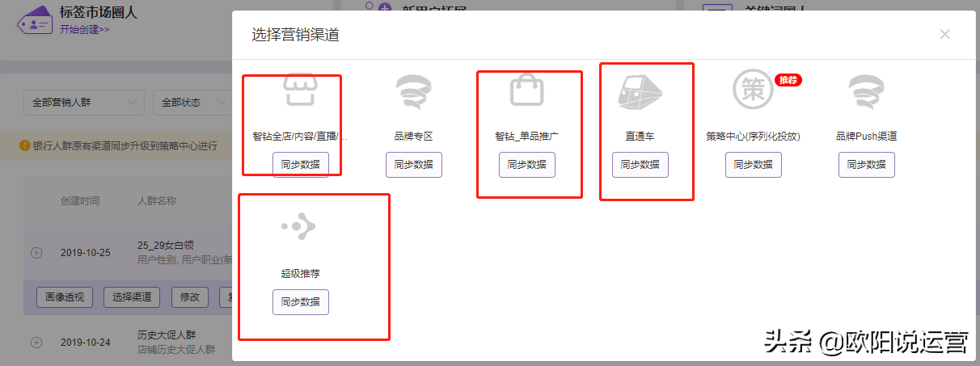Click the orange warning icon beside 银行人群
980x366 pixels.
click(25, 146)
